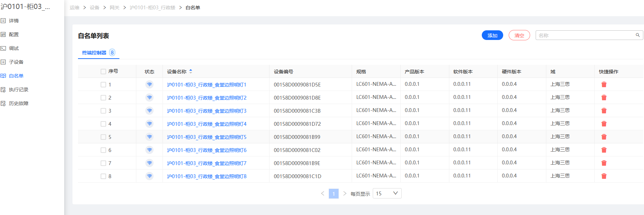The image size is (644, 215).
Task: Open device link 食堂边照明灯1
Action: point(206,85)
